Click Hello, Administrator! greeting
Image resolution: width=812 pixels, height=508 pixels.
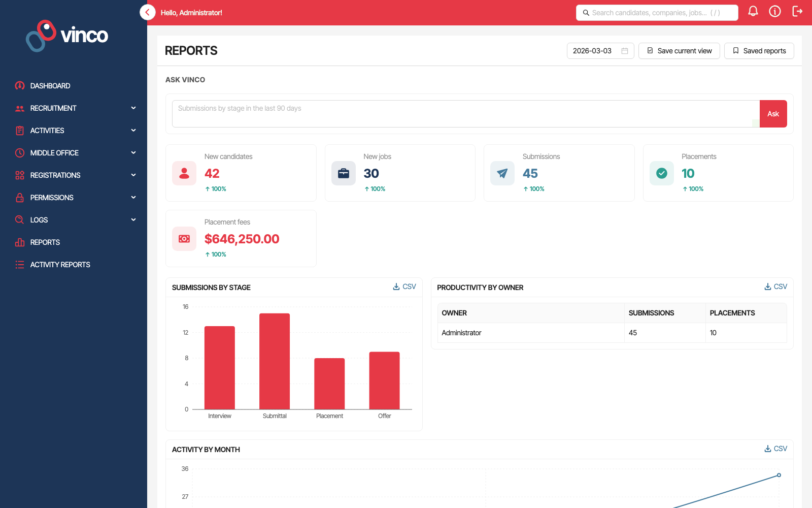coord(191,13)
